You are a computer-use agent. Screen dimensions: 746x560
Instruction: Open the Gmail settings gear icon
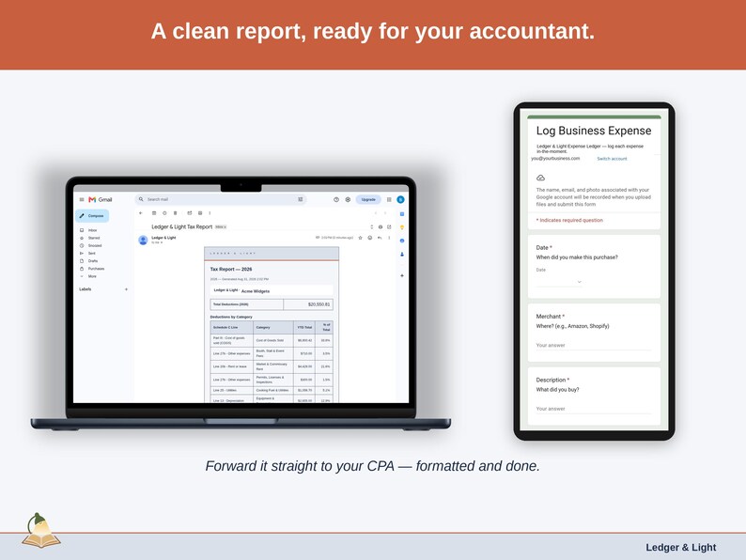pos(348,199)
